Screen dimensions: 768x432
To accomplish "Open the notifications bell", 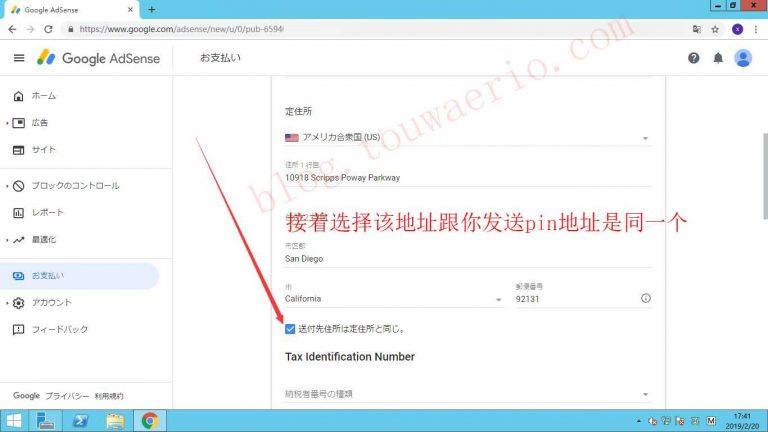I will click(718, 58).
